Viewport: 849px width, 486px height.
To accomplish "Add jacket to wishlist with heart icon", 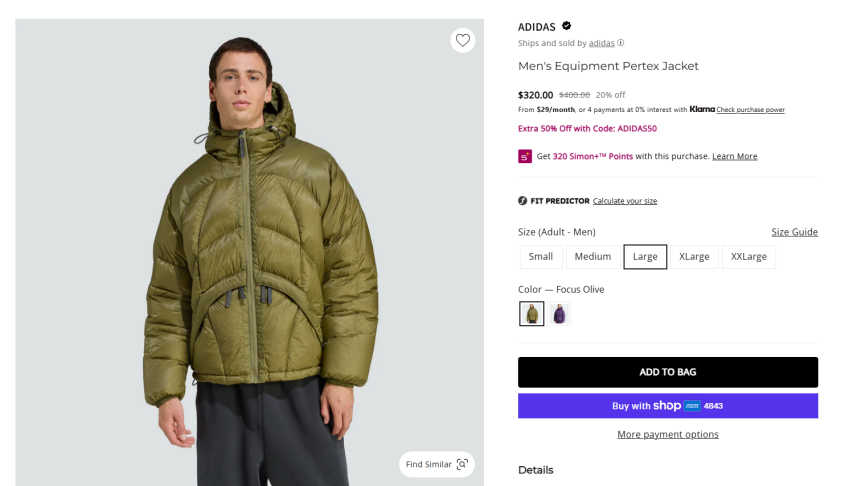I will [x=462, y=41].
